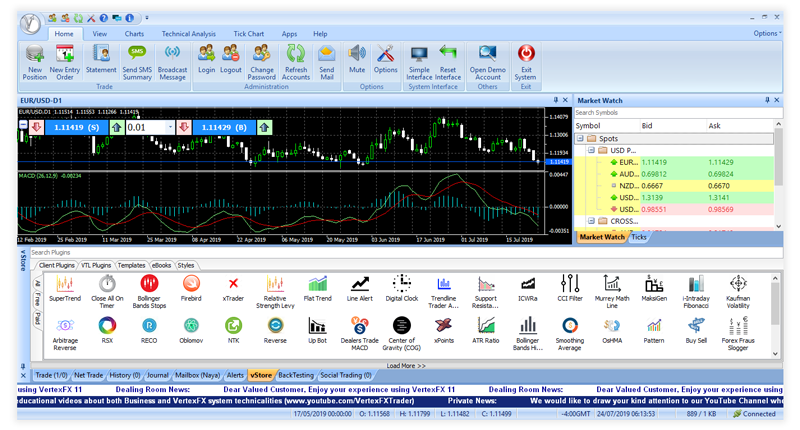The width and height of the screenshot is (800, 430).
Task: Open the Mailbox (Naya) tab
Action: click(x=197, y=375)
